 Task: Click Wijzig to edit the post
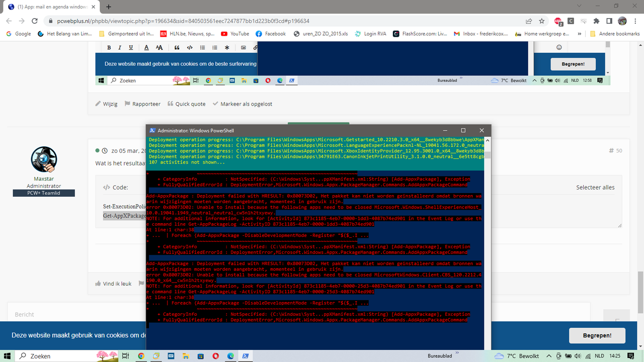tap(107, 104)
